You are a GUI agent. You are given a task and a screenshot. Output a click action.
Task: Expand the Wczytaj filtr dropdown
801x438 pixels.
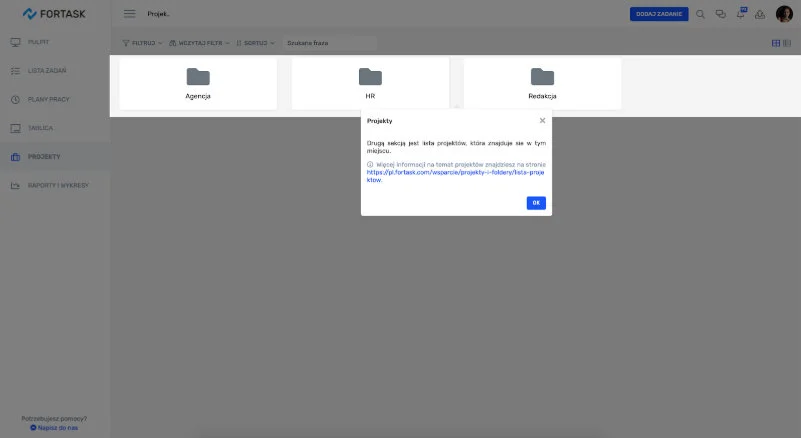point(199,43)
